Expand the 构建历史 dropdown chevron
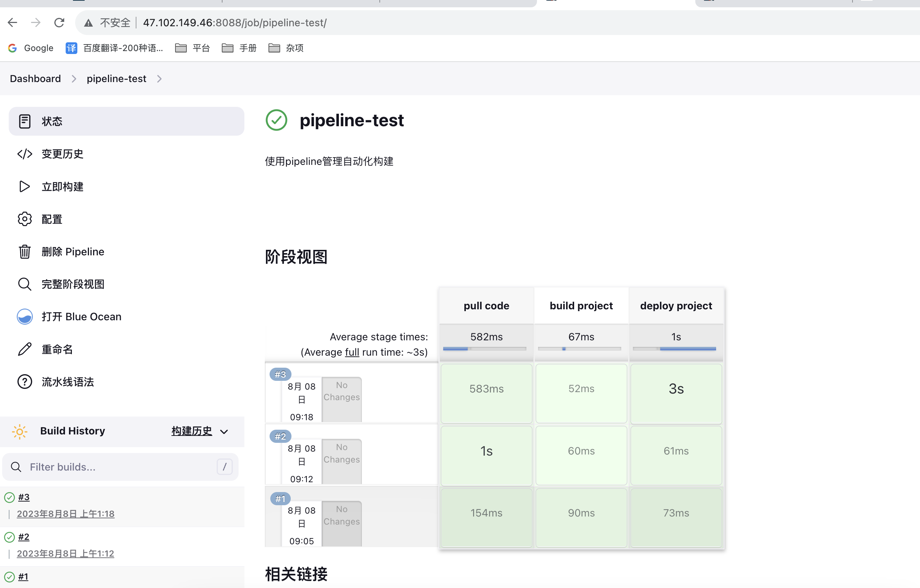 pyautogui.click(x=224, y=432)
